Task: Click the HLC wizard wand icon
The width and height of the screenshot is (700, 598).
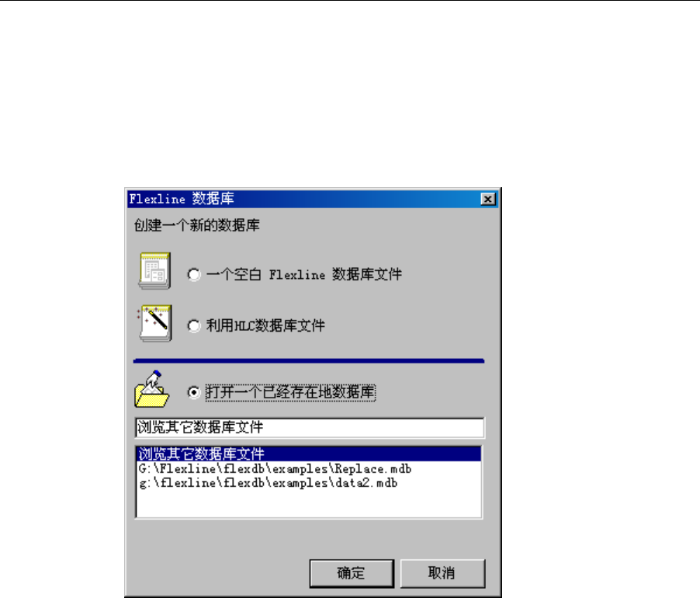Action: (154, 323)
